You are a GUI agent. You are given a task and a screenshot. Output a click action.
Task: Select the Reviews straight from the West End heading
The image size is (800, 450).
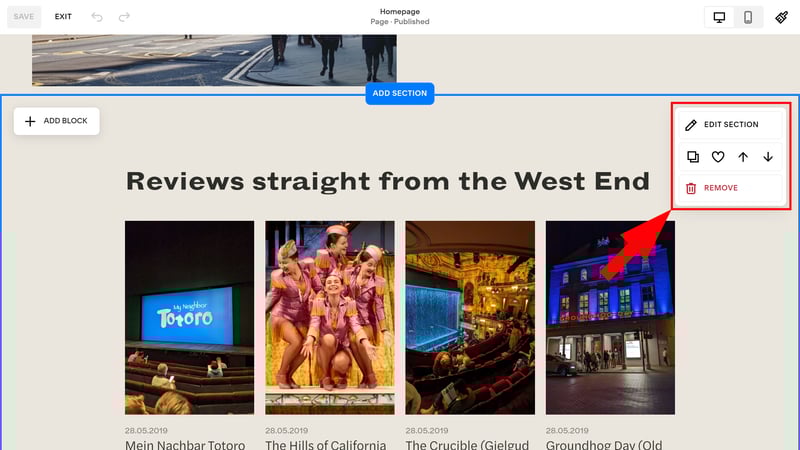point(388,181)
